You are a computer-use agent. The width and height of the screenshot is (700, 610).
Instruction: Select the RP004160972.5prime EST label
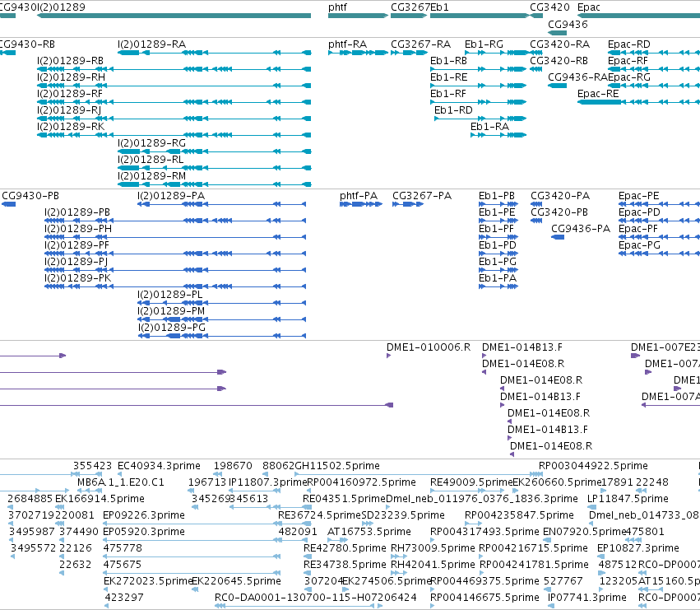362,482
